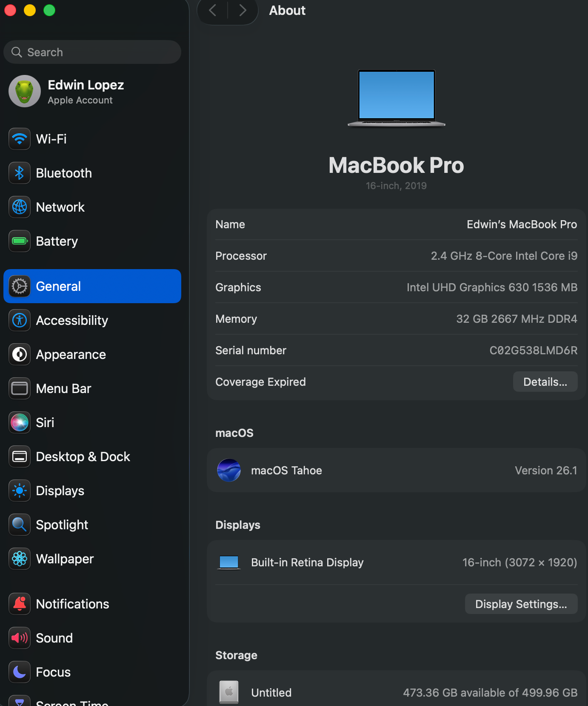This screenshot has width=588, height=706.
Task: Click the search magnifying glass icon
Action: click(x=17, y=52)
